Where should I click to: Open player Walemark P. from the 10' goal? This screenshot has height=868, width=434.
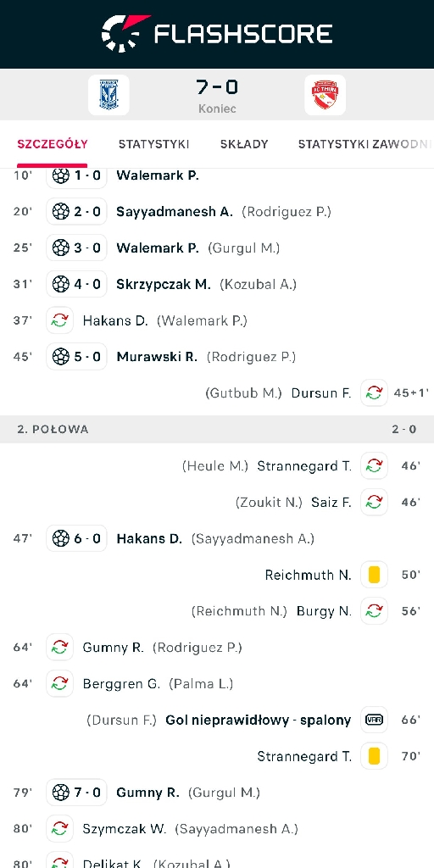point(157,175)
